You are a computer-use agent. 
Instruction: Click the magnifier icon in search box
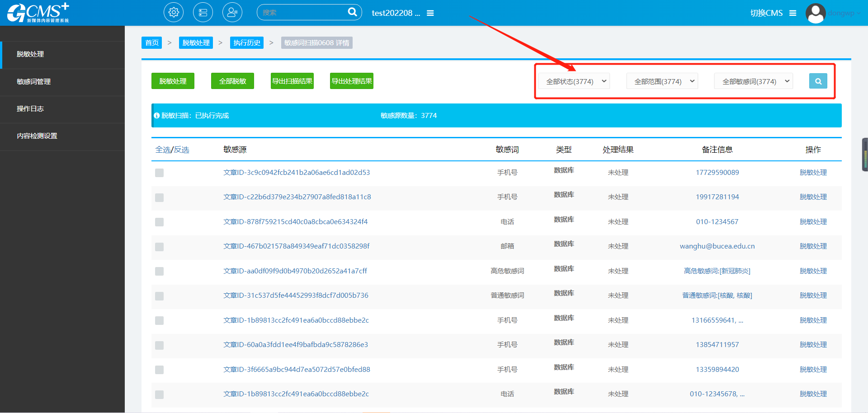[352, 12]
